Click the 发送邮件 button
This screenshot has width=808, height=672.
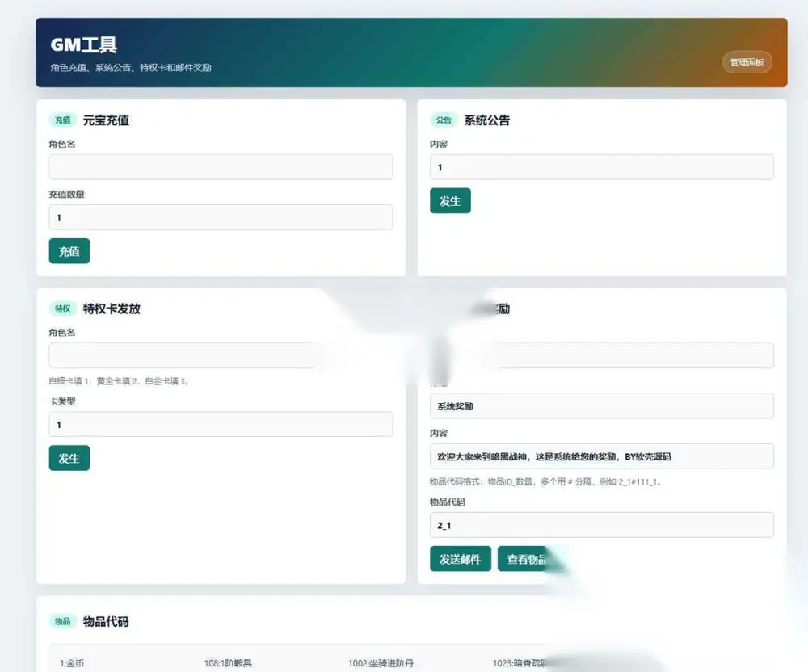pyautogui.click(x=461, y=559)
